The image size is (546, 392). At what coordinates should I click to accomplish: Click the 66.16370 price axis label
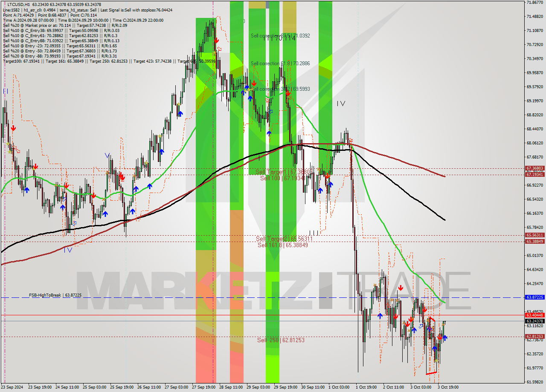coord(534,213)
